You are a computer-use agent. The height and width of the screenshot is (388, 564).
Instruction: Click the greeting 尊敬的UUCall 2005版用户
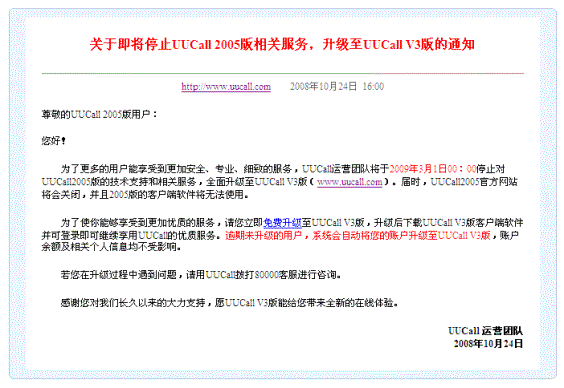click(100, 115)
